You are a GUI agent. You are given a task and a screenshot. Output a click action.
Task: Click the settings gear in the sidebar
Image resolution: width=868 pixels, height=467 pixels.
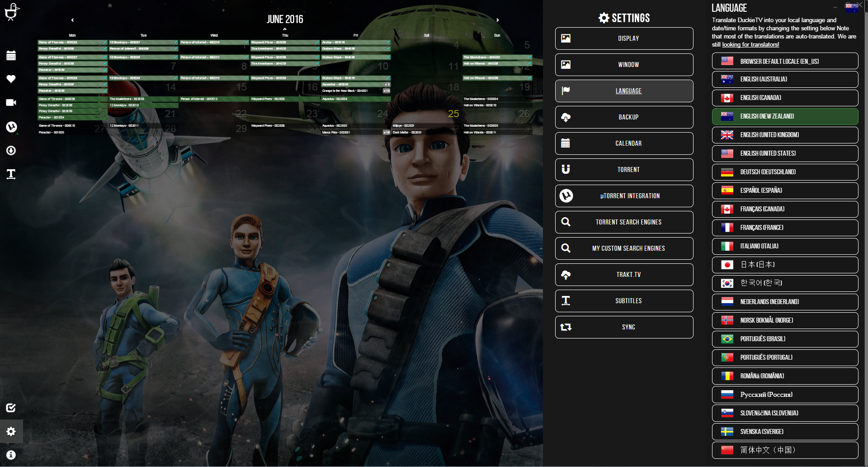click(x=11, y=431)
